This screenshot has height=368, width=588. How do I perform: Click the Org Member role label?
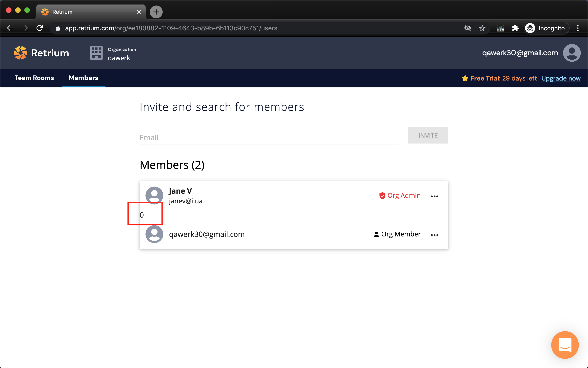(401, 234)
